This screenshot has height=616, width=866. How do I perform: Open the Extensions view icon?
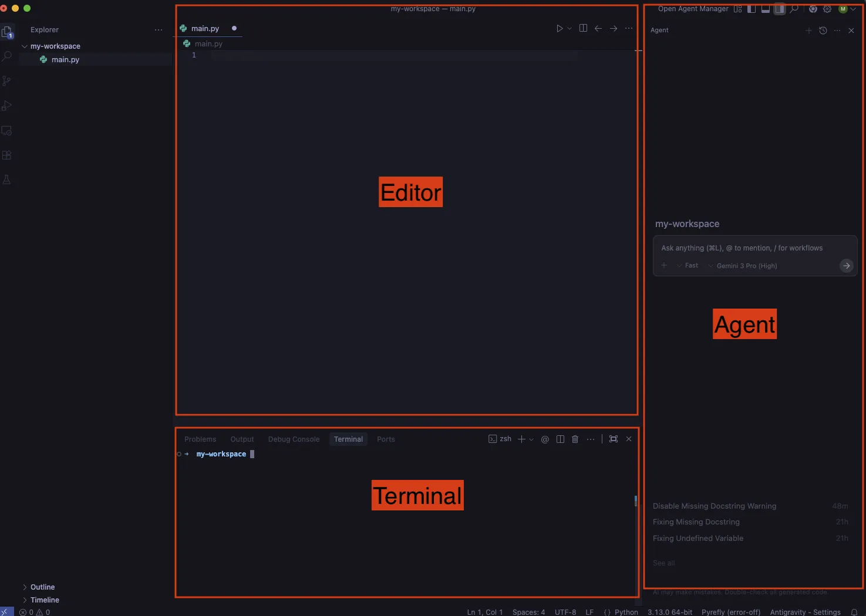(x=7, y=155)
